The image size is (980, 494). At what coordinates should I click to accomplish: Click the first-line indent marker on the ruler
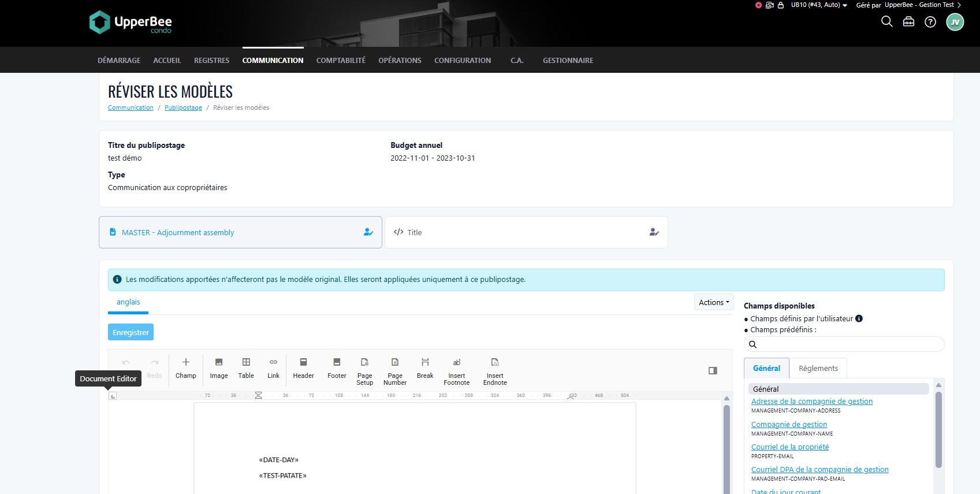click(259, 393)
